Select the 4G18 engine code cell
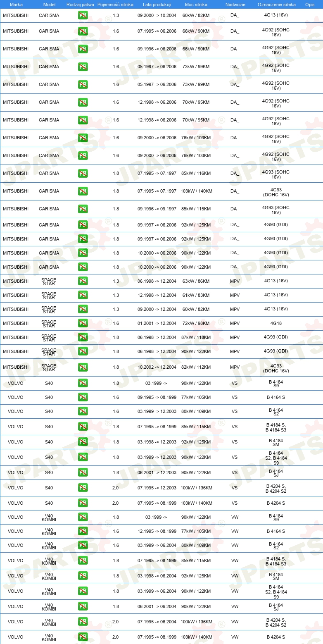Viewport: 323px width, 644px height. coord(276,323)
